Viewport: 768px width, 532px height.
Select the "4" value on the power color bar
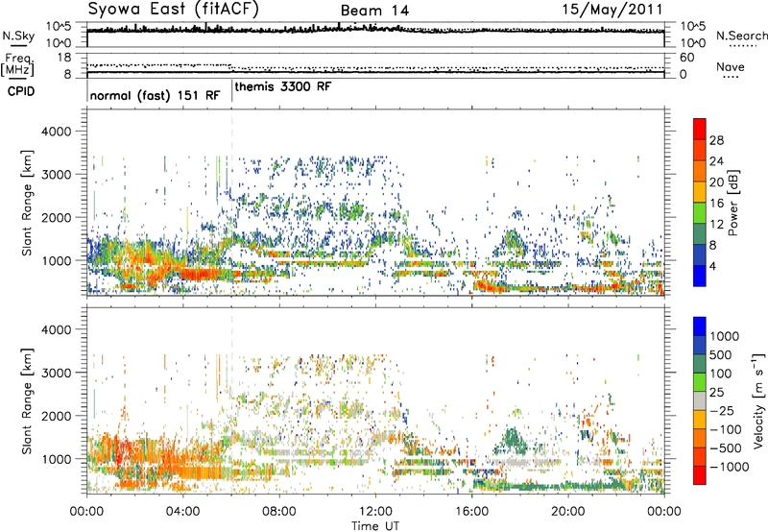pyautogui.click(x=713, y=266)
